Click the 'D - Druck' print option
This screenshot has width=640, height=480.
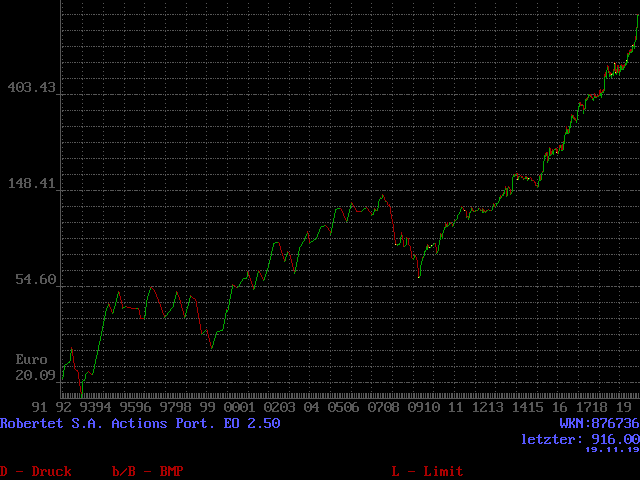[36, 471]
